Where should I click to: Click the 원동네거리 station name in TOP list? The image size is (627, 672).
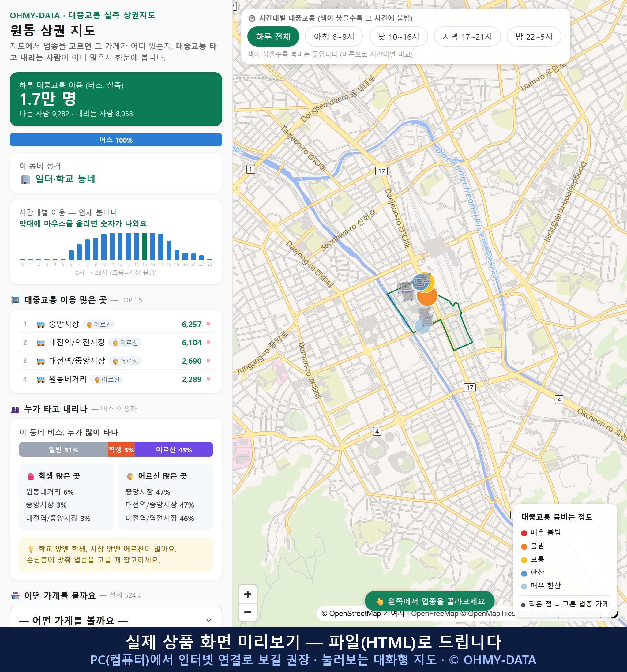[x=68, y=379]
